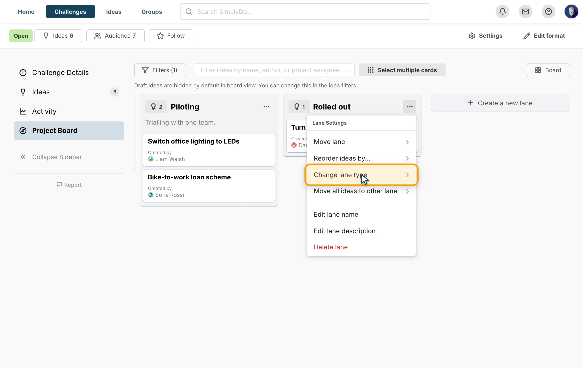Image resolution: width=588 pixels, height=368 pixels.
Task: Select Edit lane description menu item
Action: (361, 231)
